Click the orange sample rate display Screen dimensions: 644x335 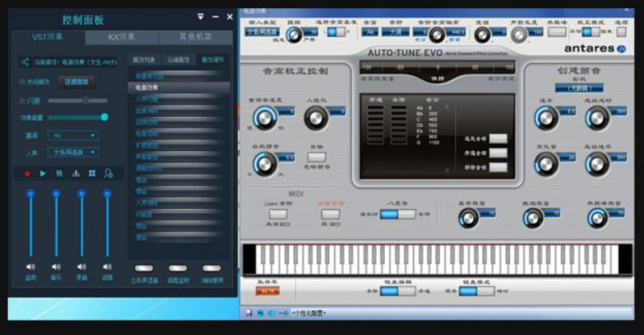click(267, 291)
